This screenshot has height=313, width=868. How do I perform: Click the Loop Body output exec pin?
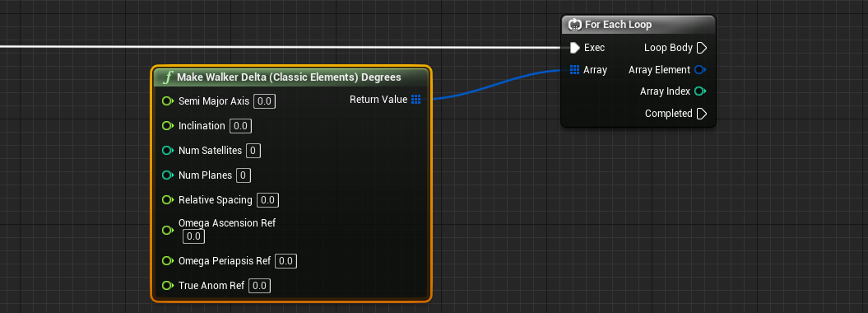coord(701,48)
